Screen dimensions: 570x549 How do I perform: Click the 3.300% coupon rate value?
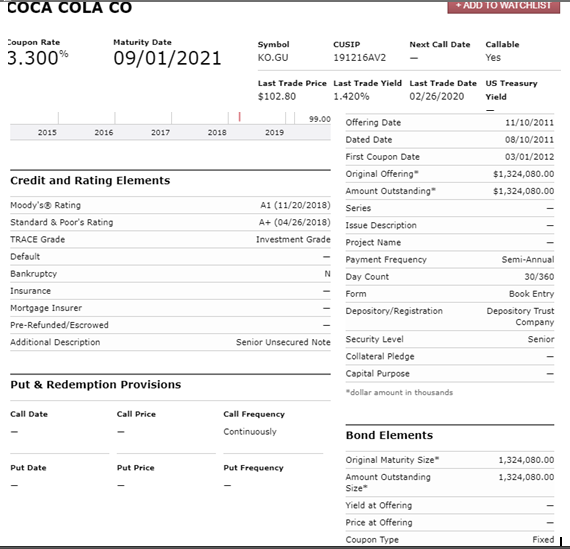click(38, 58)
